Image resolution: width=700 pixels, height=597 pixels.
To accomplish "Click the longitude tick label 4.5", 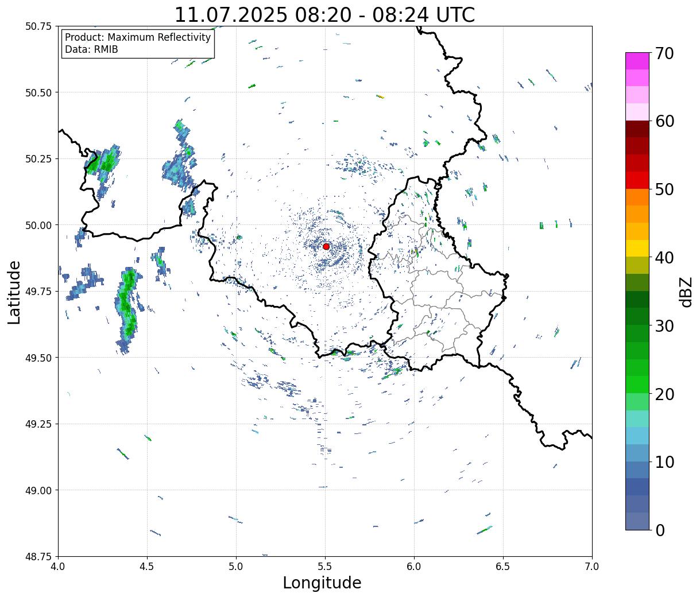I will pos(147,567).
